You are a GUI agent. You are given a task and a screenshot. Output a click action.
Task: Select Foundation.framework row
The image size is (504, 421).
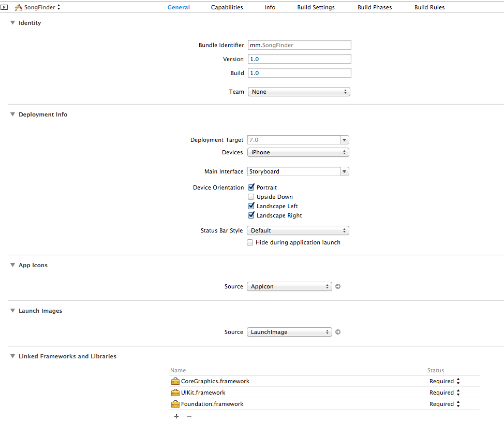point(324,404)
